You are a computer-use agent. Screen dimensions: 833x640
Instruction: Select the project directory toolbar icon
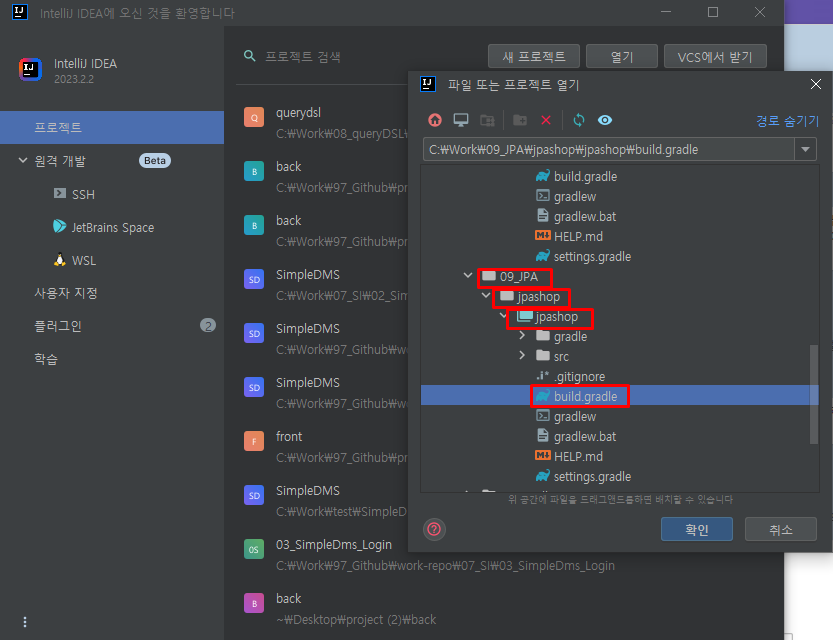[487, 120]
